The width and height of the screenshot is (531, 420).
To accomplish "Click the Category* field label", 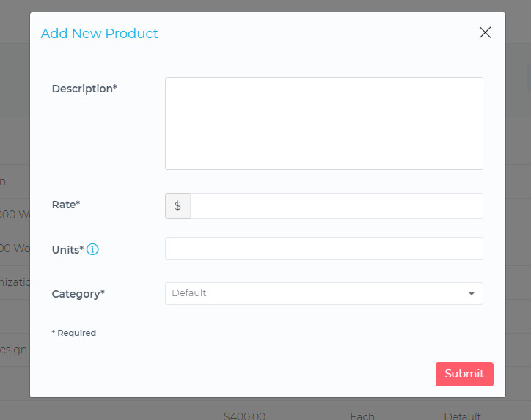I will pyautogui.click(x=78, y=294).
